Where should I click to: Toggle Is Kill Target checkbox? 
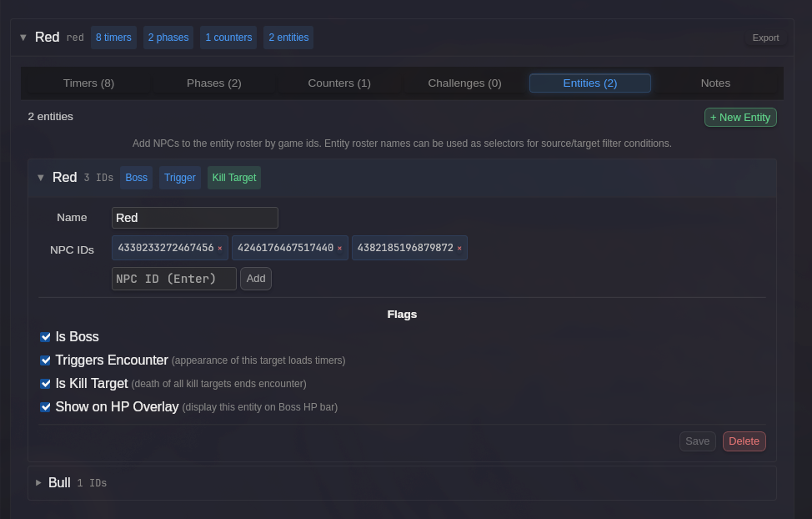point(46,384)
